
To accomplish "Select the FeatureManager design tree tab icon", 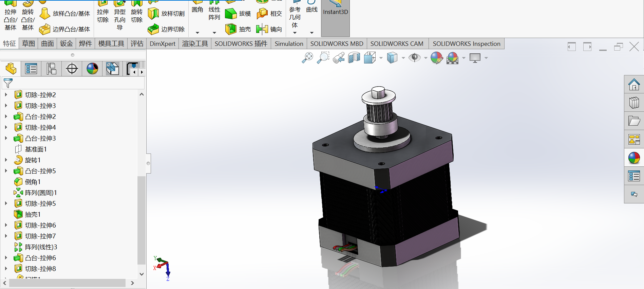I will [x=11, y=69].
